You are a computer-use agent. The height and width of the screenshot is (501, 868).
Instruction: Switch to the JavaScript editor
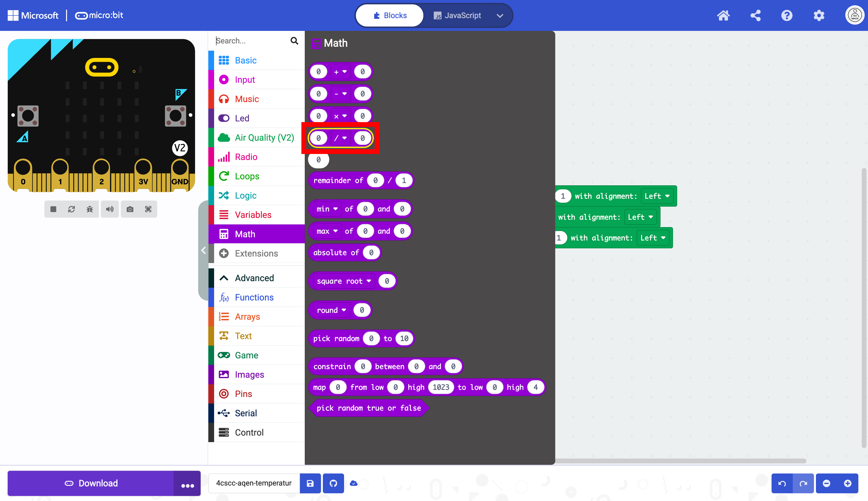click(x=457, y=15)
